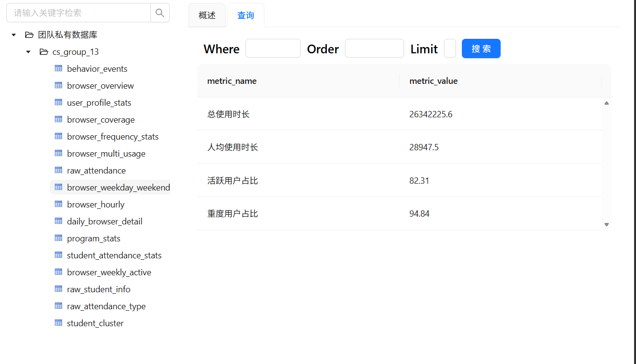Click table icon beside program_stats
This screenshot has width=636, height=364.
pyautogui.click(x=58, y=238)
